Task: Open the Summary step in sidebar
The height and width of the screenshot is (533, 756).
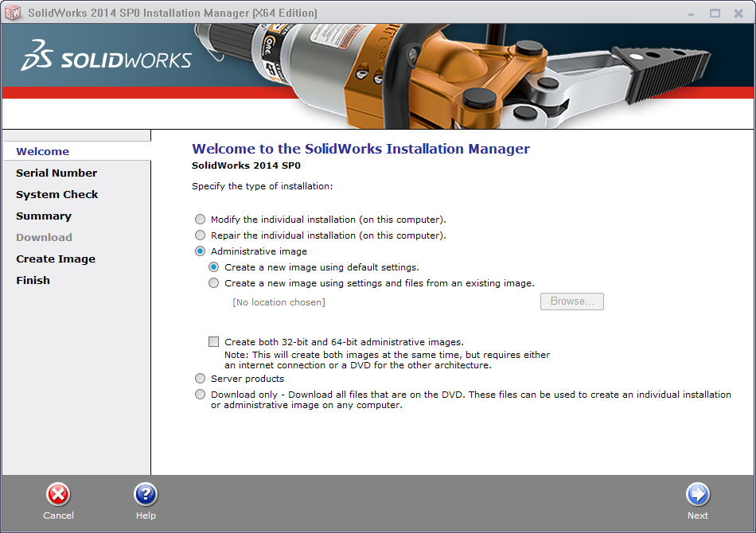Action: [44, 216]
